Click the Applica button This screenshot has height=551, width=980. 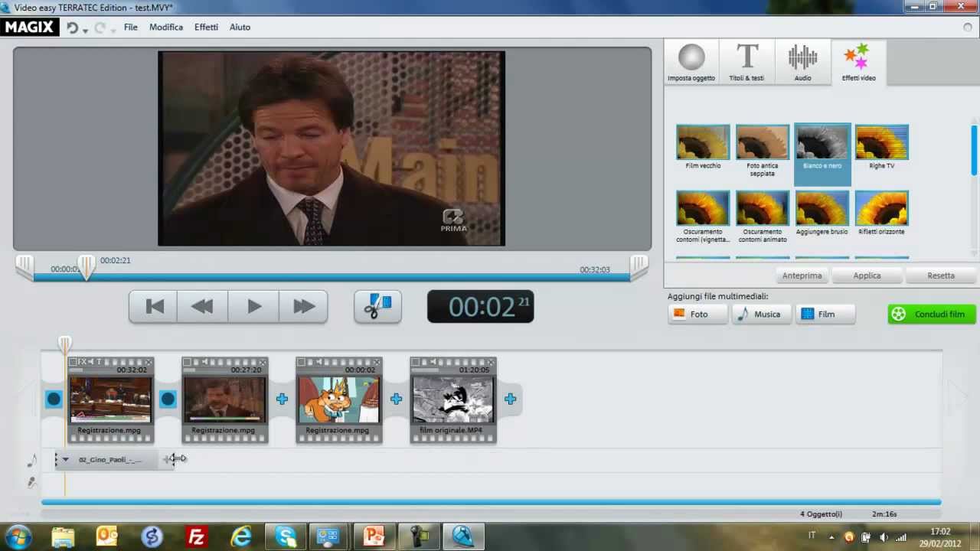tap(867, 275)
